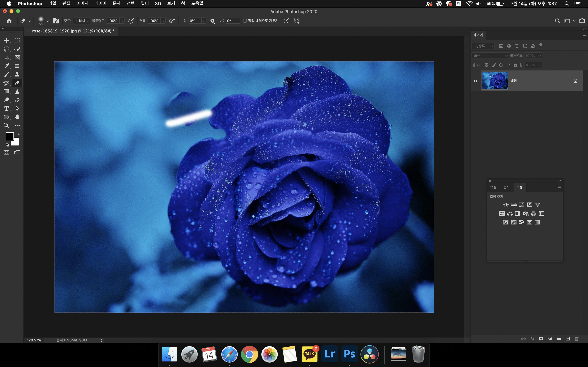Select the Horizontal Type tool
This screenshot has width=588, height=367.
coord(6,108)
